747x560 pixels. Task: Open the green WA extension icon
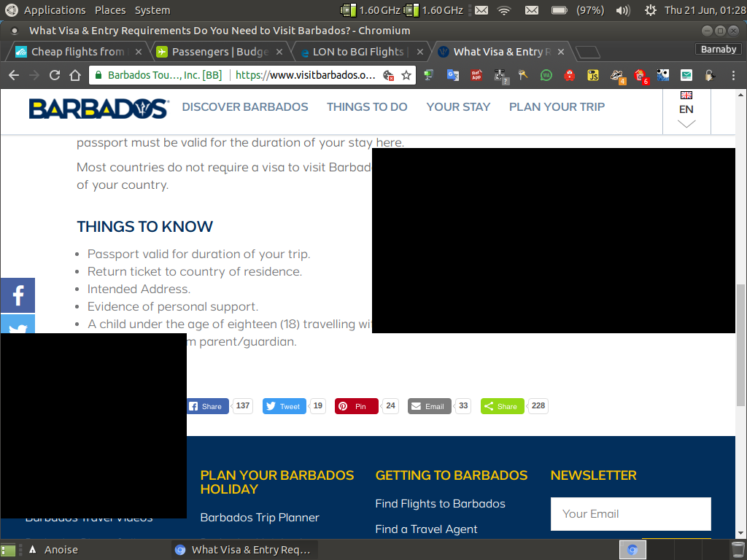point(546,75)
